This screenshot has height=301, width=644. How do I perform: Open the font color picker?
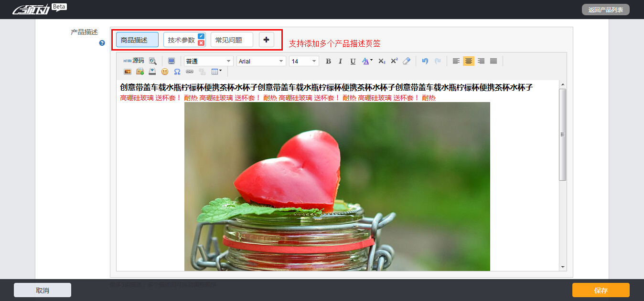[x=366, y=61]
